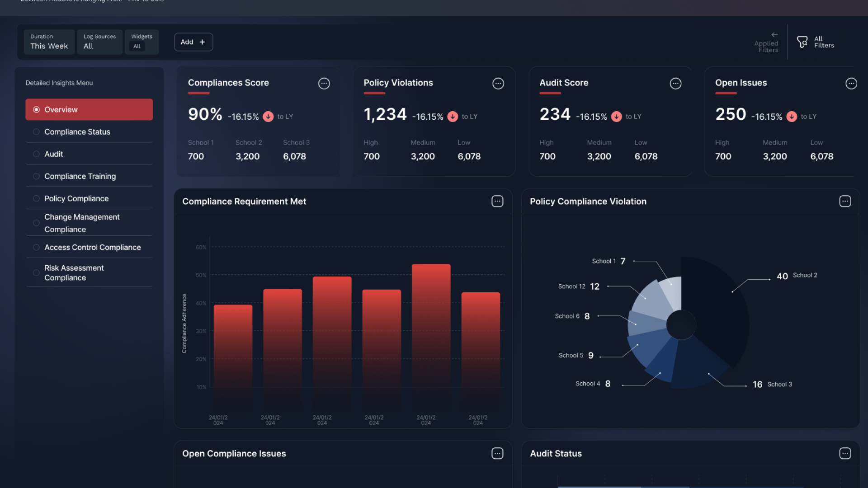The height and width of the screenshot is (488, 868).
Task: Click the Add button
Action: [193, 42]
